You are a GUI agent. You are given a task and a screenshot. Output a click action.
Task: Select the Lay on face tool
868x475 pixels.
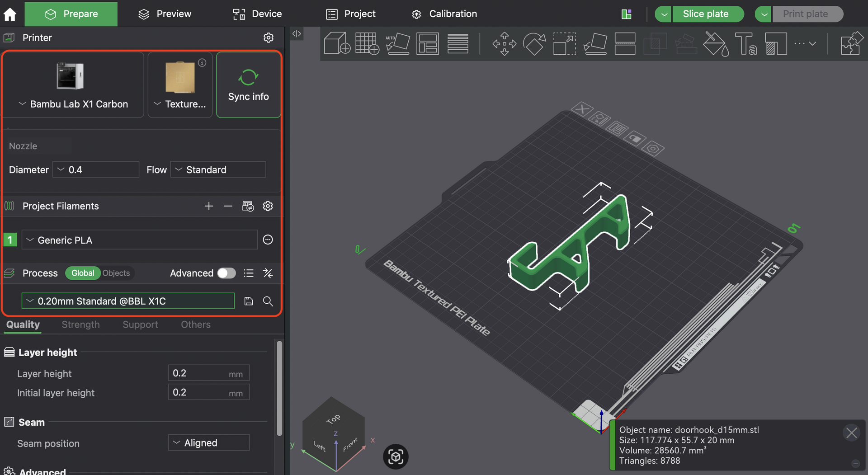pos(595,44)
